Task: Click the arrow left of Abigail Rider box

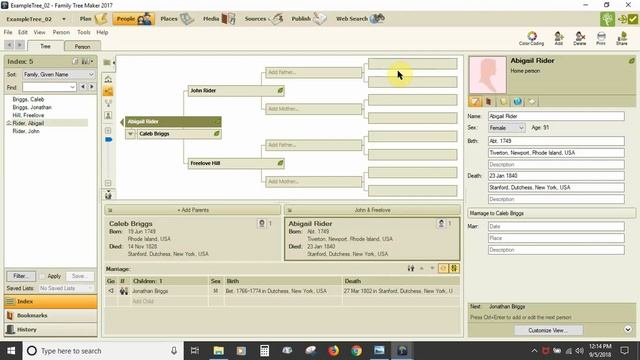Action: 122,122
